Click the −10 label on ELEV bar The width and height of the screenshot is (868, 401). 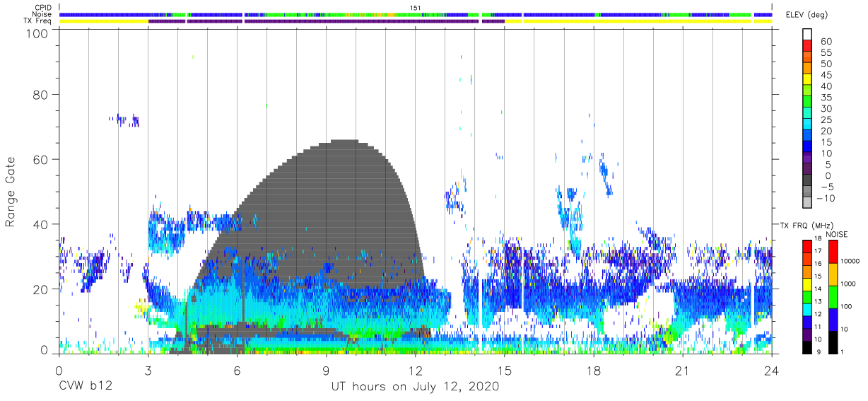pyautogui.click(x=824, y=198)
